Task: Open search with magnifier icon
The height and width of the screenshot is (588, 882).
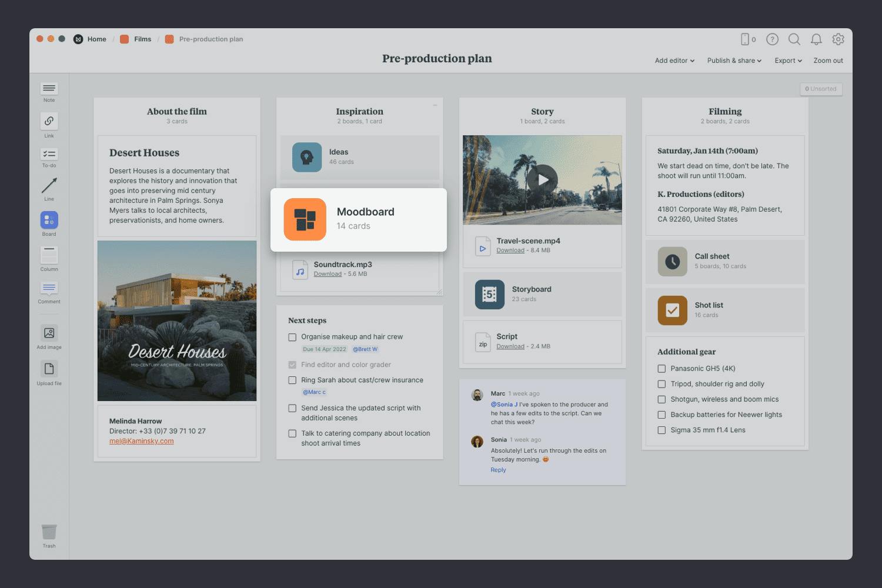Action: coord(794,39)
